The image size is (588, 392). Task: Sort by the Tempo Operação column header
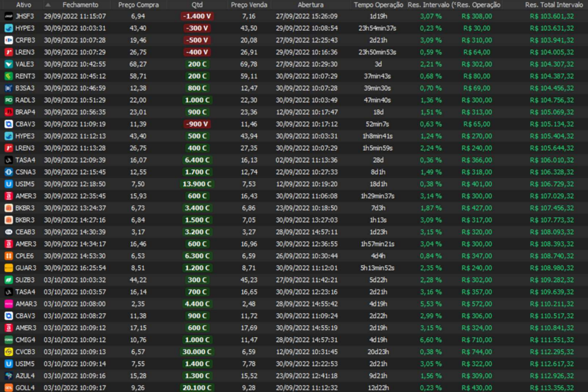click(x=378, y=5)
